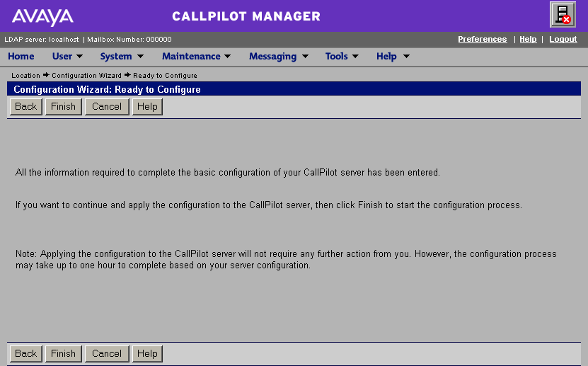Click the 'All the information required' paragraph
This screenshot has width=588, height=366.
click(x=228, y=173)
